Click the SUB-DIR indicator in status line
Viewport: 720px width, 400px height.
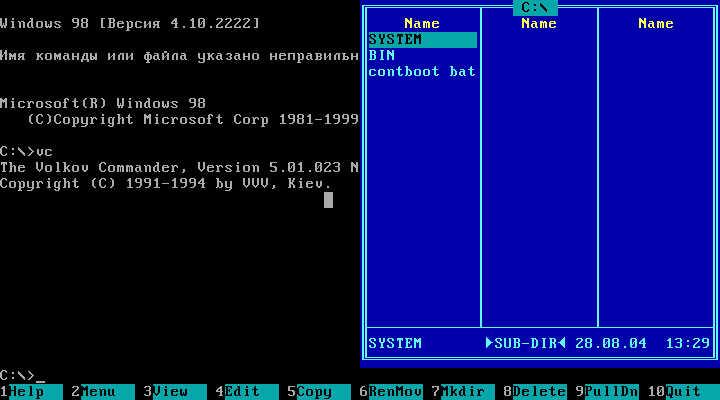(x=526, y=344)
